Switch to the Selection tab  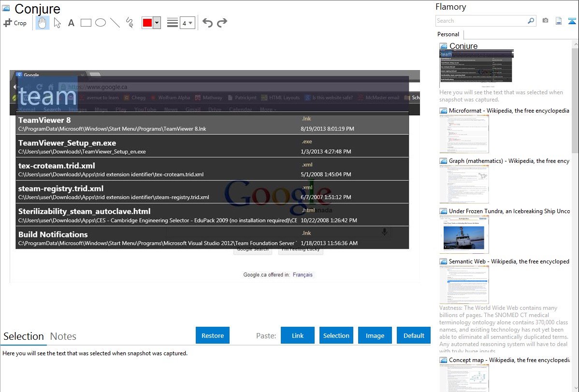[x=24, y=336]
